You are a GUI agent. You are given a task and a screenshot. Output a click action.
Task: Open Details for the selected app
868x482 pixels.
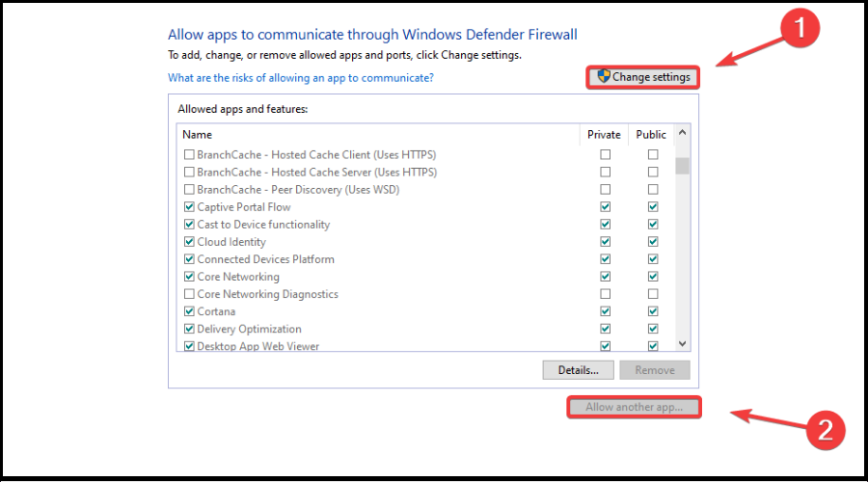[578, 370]
